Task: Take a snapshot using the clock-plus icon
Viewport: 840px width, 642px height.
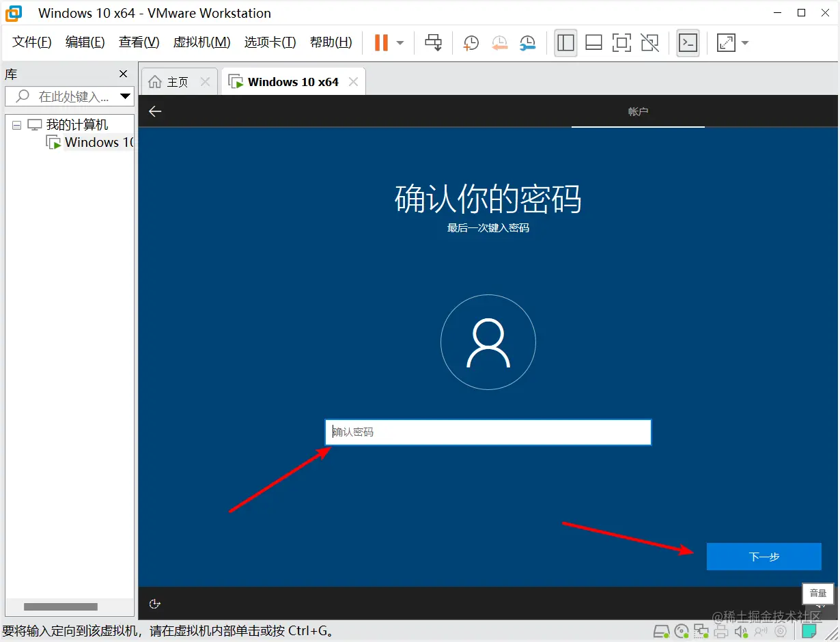Action: [471, 43]
